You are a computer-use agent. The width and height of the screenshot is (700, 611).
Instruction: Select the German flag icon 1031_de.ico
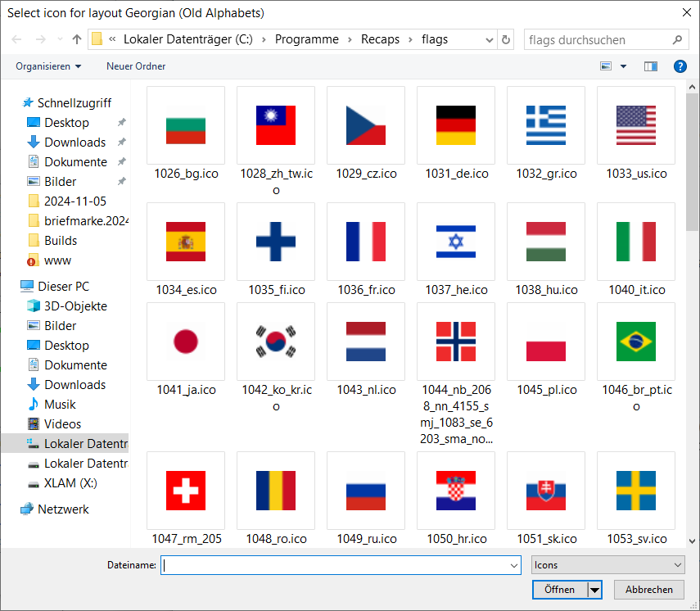point(455,125)
